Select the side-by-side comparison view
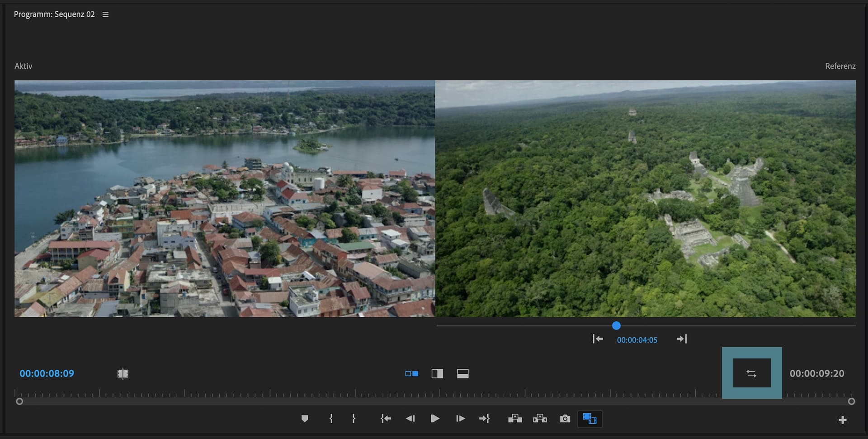868x439 pixels. tap(411, 374)
